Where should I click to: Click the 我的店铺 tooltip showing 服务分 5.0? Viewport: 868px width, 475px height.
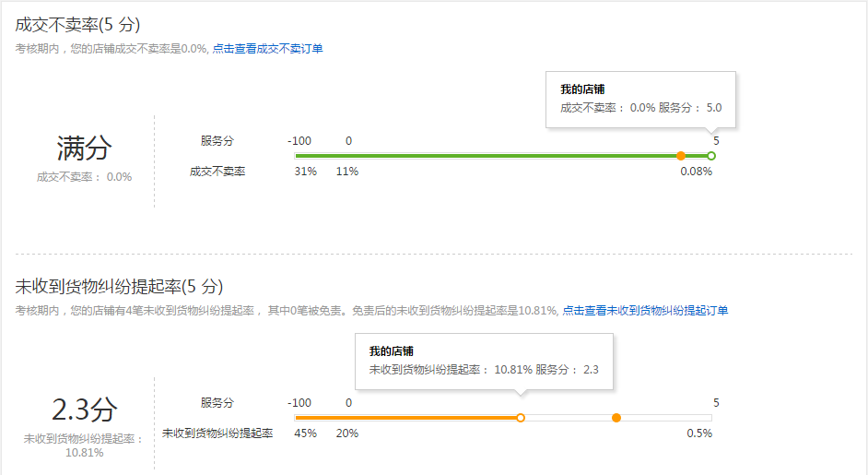click(x=640, y=99)
